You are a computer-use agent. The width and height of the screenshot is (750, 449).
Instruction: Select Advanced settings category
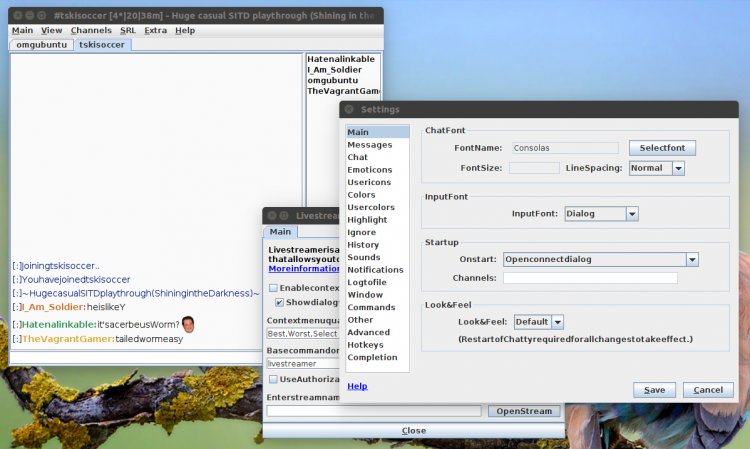pyautogui.click(x=377, y=332)
